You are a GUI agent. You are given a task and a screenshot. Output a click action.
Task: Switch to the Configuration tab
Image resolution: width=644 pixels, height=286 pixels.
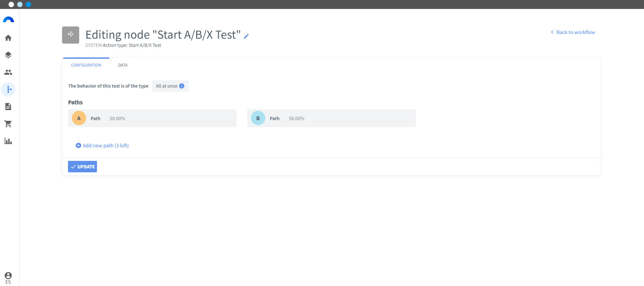(x=86, y=65)
